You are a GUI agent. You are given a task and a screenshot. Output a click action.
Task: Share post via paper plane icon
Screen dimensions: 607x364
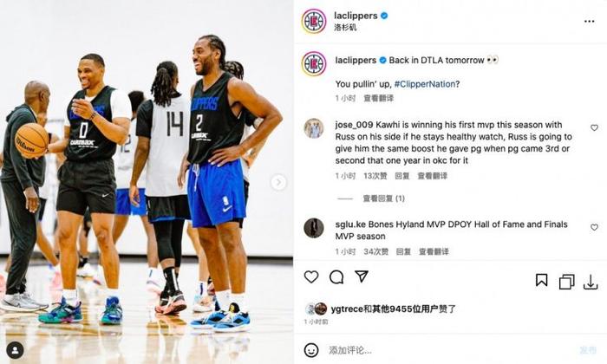[362, 276]
